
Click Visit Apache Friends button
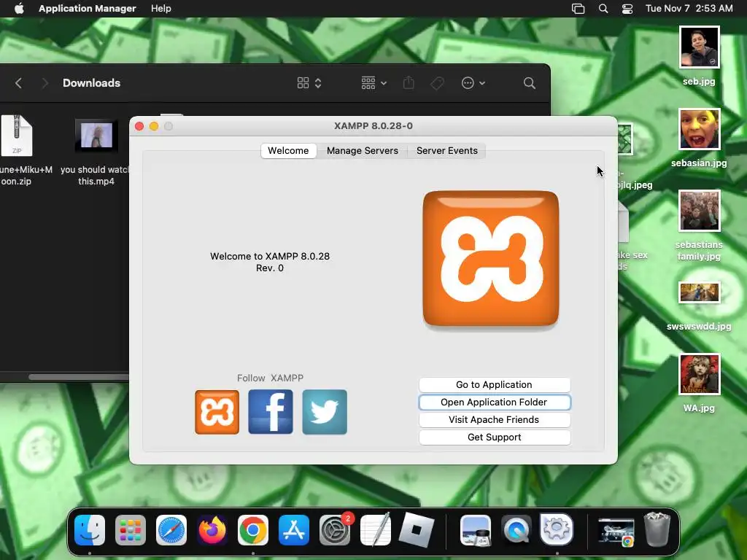495,419
